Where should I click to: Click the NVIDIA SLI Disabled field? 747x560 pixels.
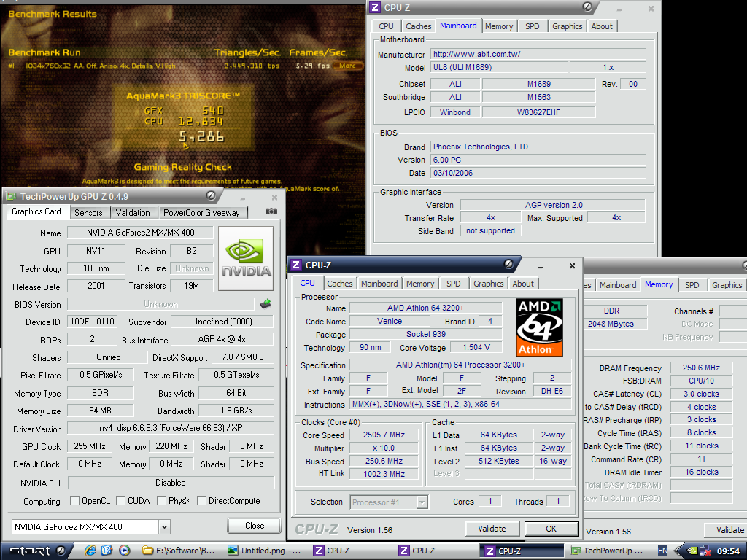click(x=171, y=483)
